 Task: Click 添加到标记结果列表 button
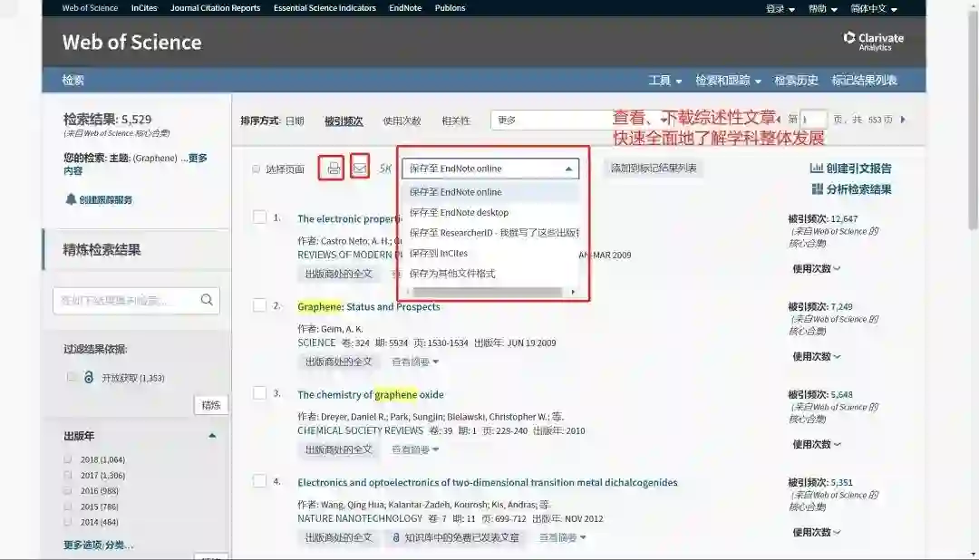point(654,168)
